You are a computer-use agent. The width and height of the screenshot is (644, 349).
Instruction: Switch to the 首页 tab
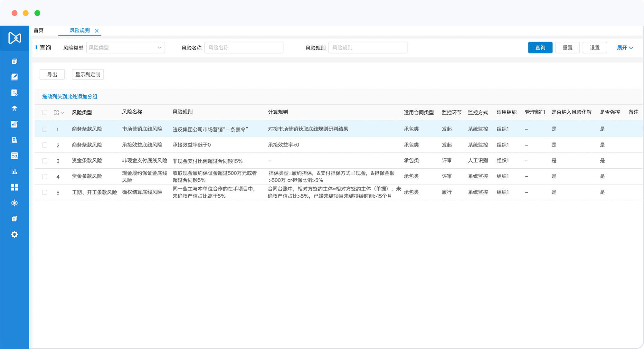[39, 30]
